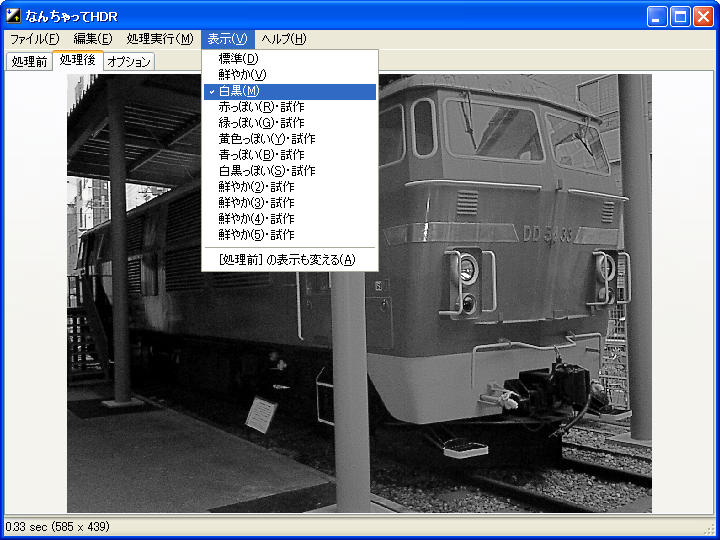Click the 0.33 sec (585 x 439) status text
This screenshot has height=540, width=720.
(x=58, y=527)
